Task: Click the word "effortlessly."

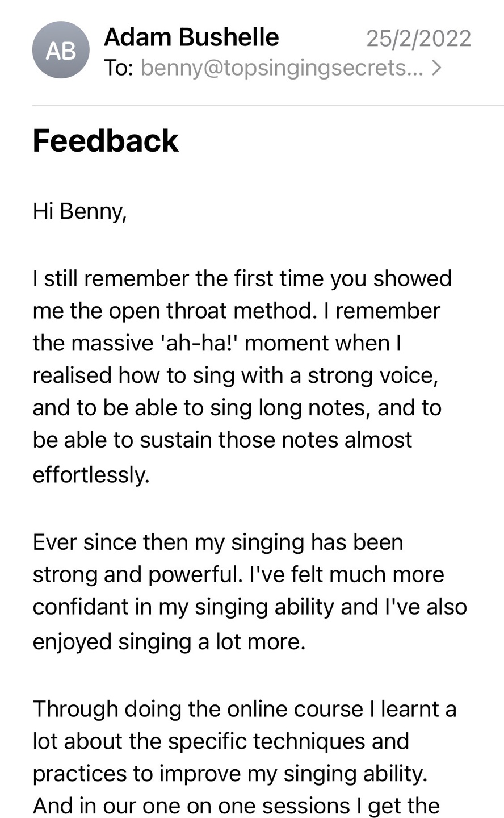Action: (x=91, y=474)
